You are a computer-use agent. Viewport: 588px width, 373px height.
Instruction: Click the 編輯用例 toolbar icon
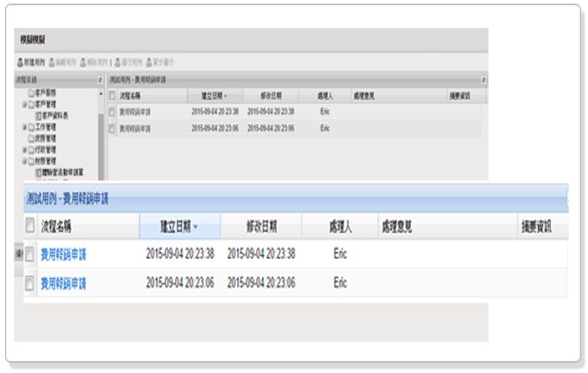click(51, 62)
